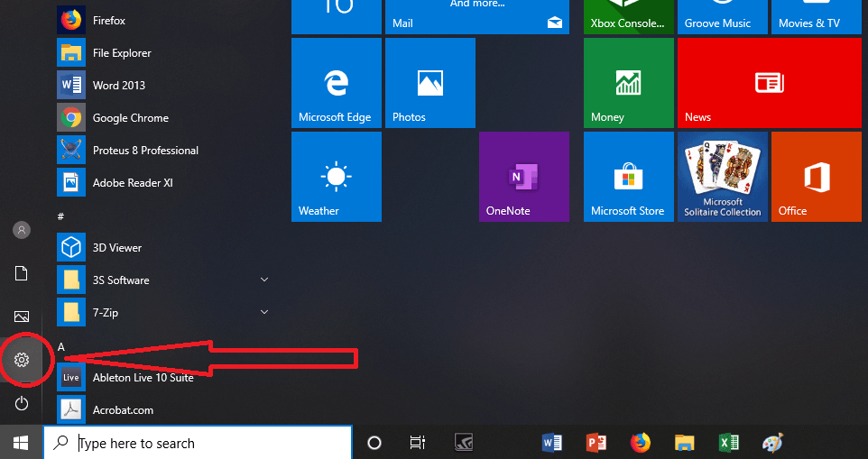
Task: Expand the 7-Zip folder chevron
Action: 264,312
